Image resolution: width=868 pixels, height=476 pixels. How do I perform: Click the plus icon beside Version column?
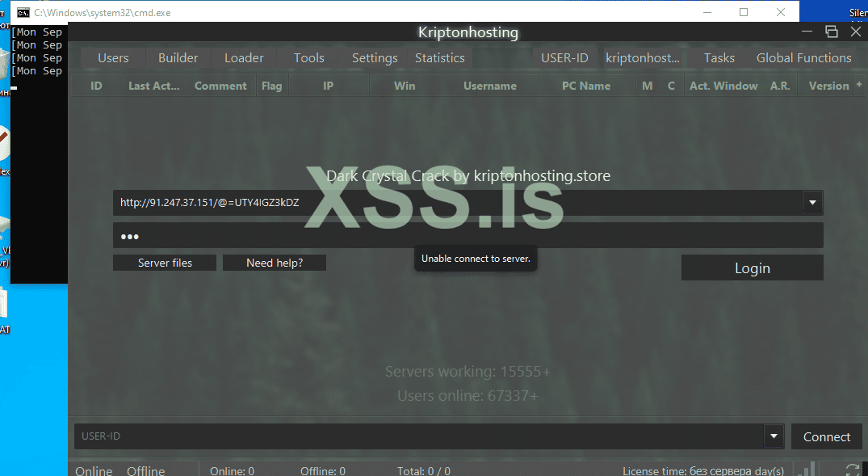tap(859, 85)
